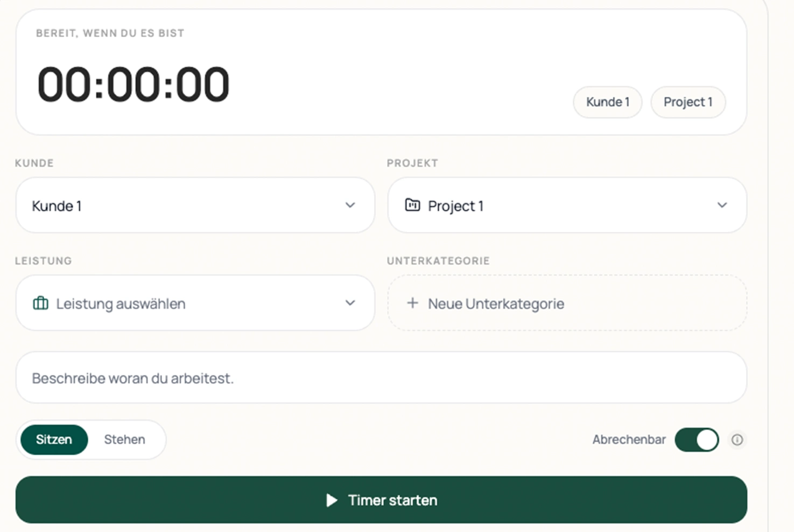
Task: Open the Projekt dropdown chevron
Action: [x=722, y=205]
